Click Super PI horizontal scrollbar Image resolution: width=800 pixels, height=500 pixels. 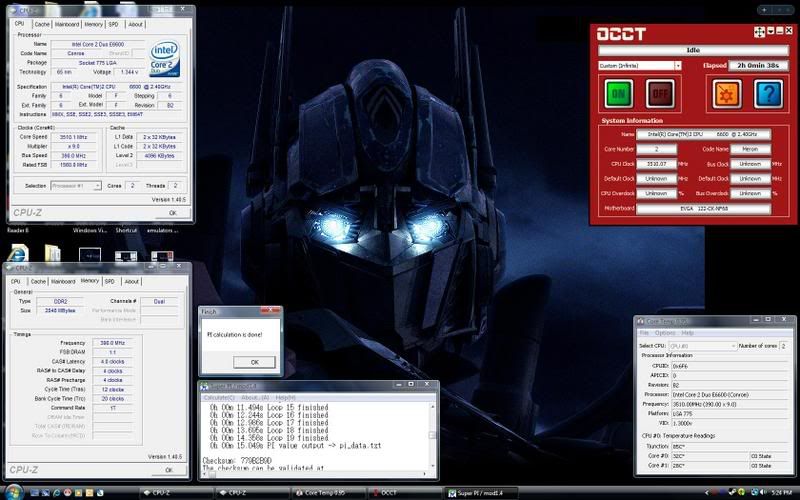tap(313, 474)
